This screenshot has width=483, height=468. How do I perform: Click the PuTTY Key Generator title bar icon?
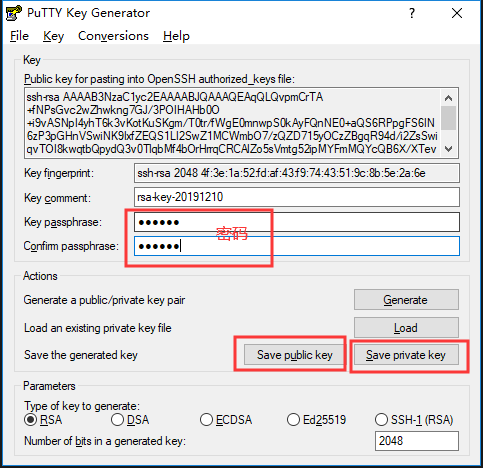pyautogui.click(x=14, y=13)
